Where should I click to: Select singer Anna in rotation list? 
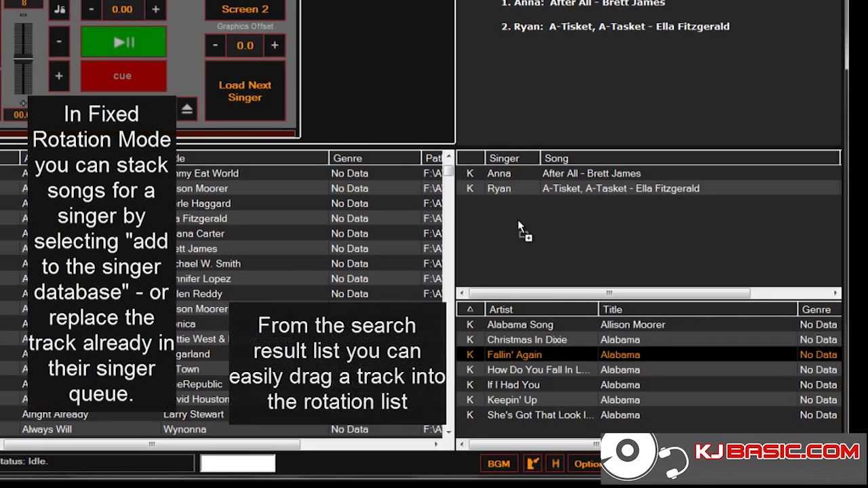pyautogui.click(x=498, y=174)
